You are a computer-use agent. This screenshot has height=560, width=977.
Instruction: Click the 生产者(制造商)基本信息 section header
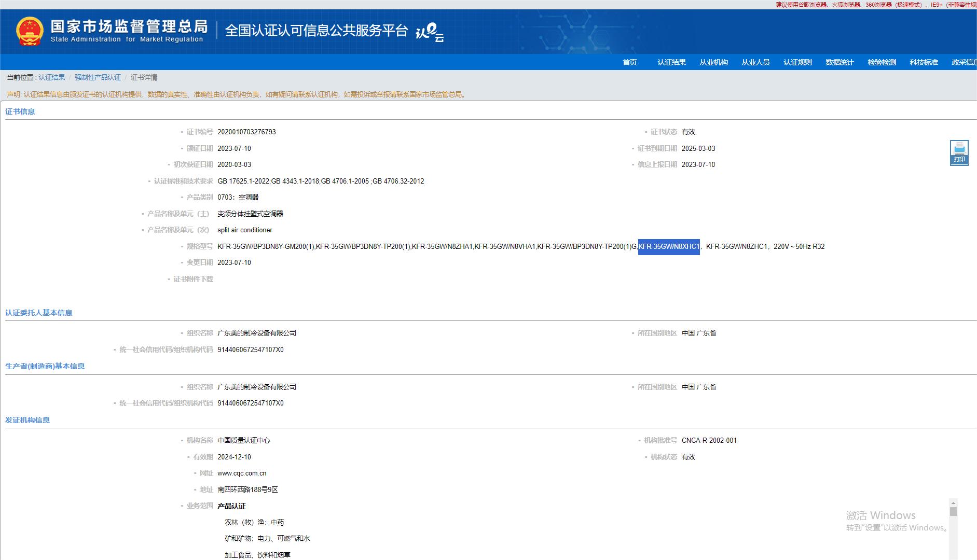45,366
